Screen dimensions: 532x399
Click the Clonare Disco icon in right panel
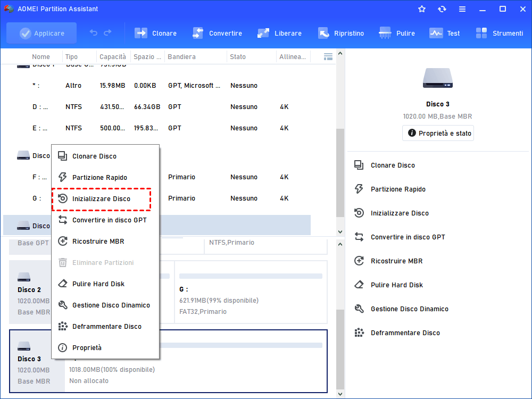coord(359,165)
